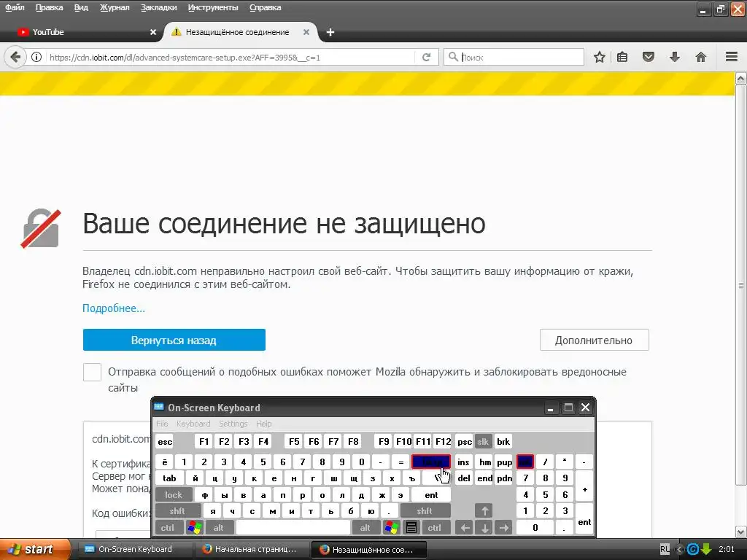747x560 pixels.
Task: Check the error reporting checkbox
Action: click(92, 372)
